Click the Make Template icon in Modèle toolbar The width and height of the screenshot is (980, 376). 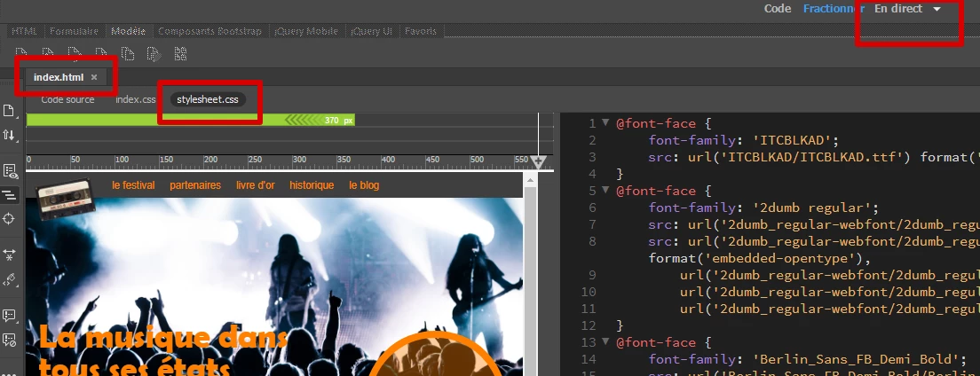pos(21,54)
